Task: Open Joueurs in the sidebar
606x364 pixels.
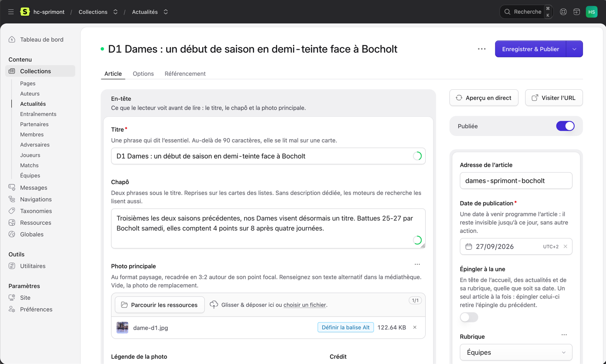Action: click(30, 155)
